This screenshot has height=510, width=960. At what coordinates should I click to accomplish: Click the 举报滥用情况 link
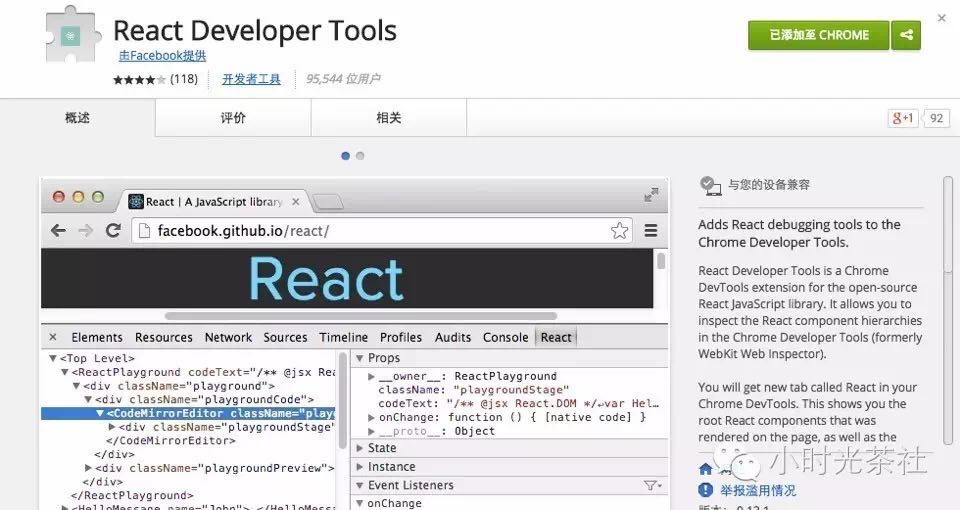pos(758,490)
